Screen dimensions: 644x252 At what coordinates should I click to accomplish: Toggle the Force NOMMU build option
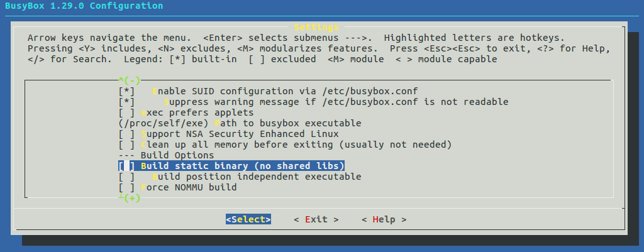tap(126, 187)
